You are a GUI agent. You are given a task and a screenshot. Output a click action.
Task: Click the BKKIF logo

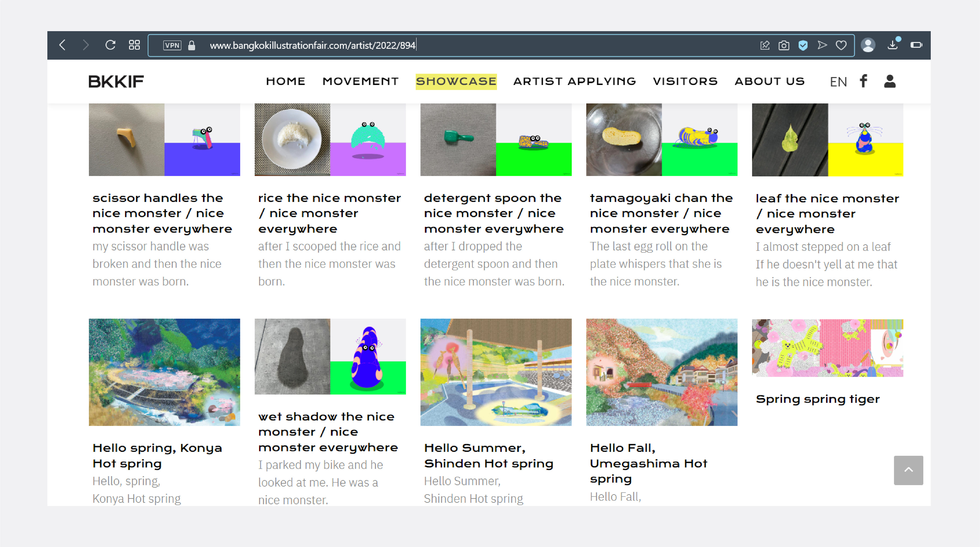(x=116, y=81)
